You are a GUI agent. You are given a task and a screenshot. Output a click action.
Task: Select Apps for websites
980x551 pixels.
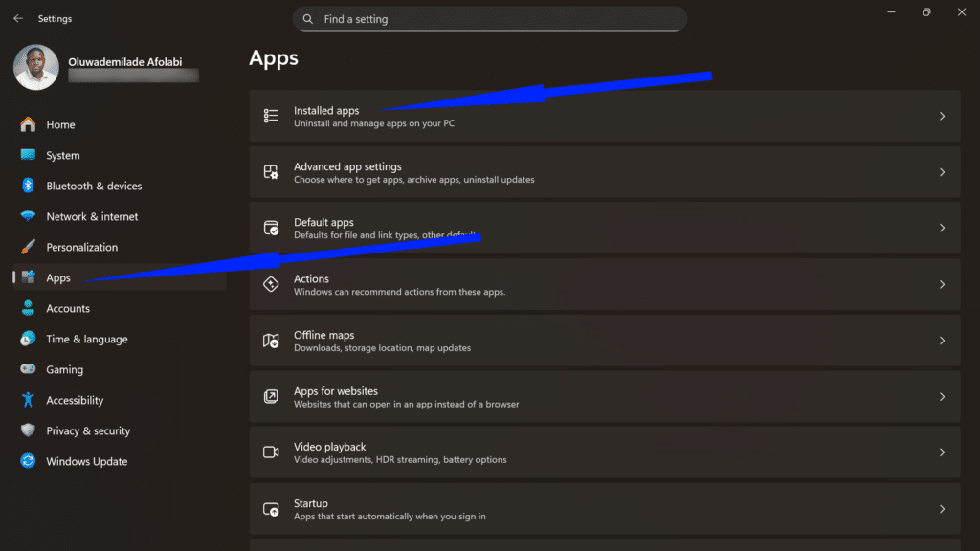click(335, 396)
